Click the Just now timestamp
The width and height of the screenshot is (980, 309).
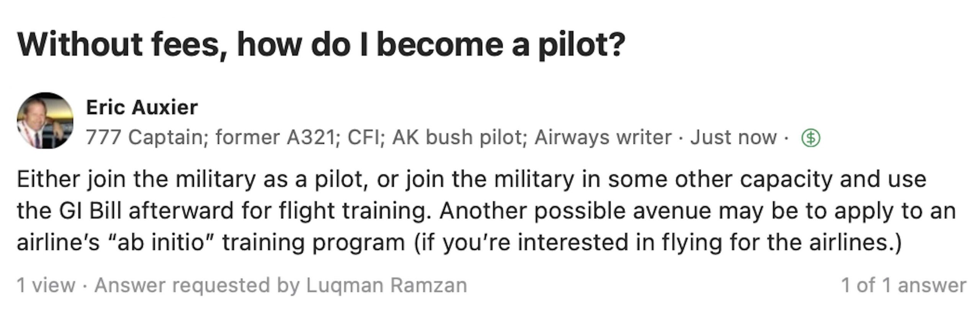733,137
